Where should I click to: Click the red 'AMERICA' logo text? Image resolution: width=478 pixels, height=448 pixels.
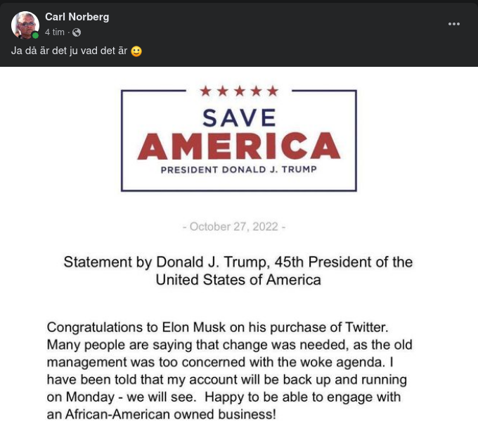click(x=238, y=146)
